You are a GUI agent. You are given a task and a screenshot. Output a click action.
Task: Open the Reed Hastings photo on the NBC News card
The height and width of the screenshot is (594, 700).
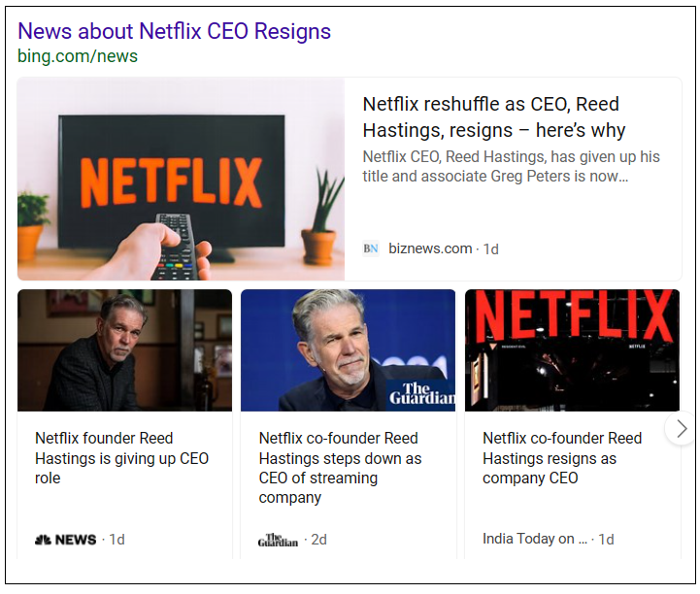[124, 350]
